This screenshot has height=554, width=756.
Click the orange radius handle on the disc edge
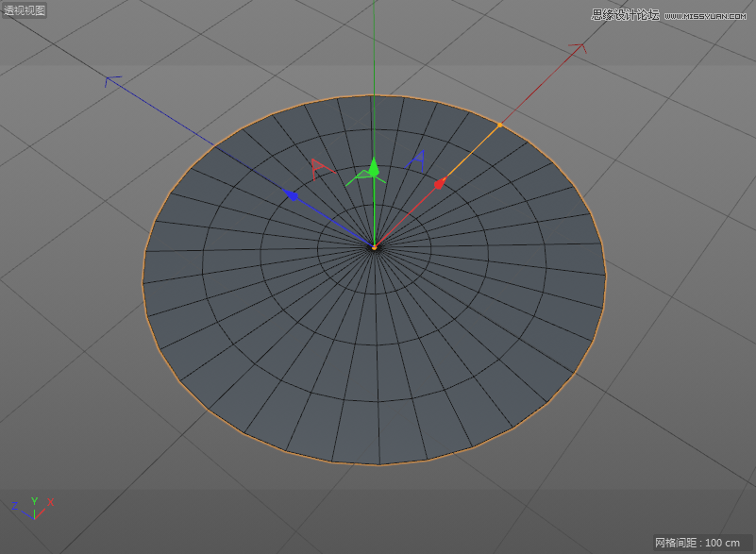500,125
